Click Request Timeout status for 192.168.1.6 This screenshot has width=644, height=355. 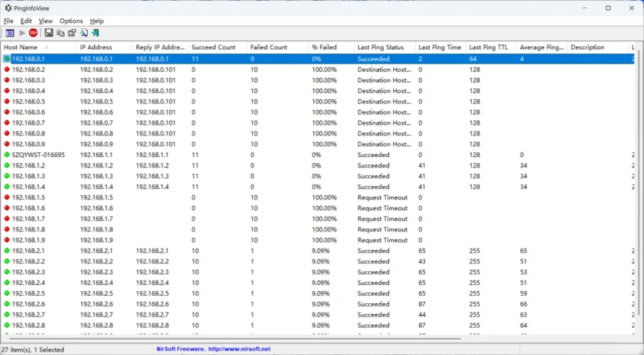383,208
